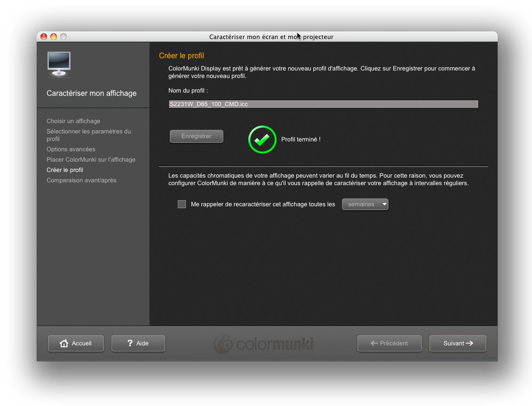The width and height of the screenshot is (532, 406).
Task: Click the Profil terminé ! status text
Action: (301, 139)
